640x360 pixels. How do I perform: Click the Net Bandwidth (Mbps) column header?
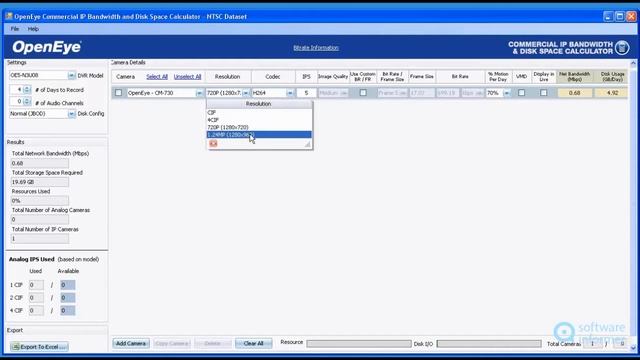574,77
